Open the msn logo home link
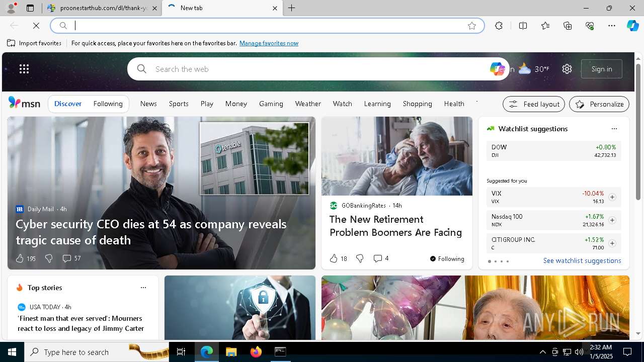Viewport: 644px width, 362px height. coord(24,103)
